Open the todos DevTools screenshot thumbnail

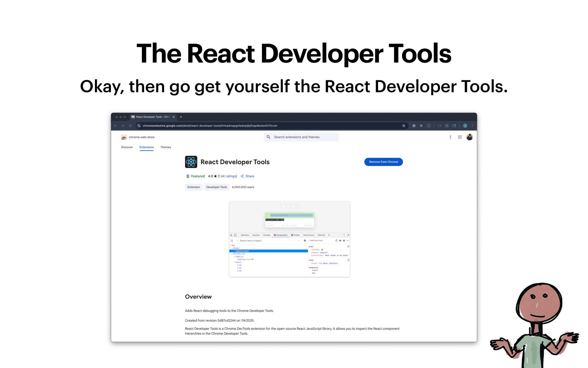click(289, 239)
